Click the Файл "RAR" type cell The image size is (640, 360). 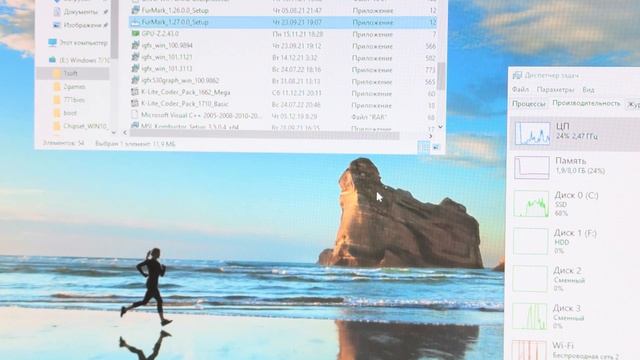click(369, 117)
